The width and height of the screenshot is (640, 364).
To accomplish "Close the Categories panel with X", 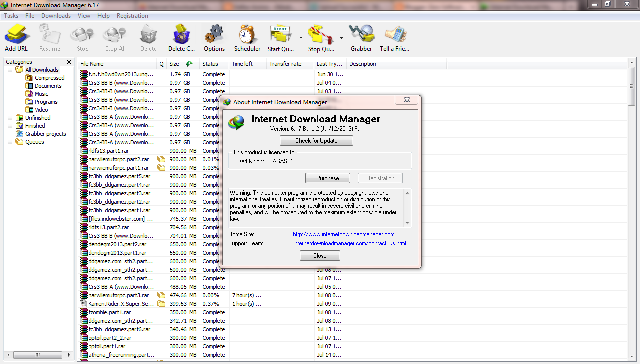I will pos(69,62).
